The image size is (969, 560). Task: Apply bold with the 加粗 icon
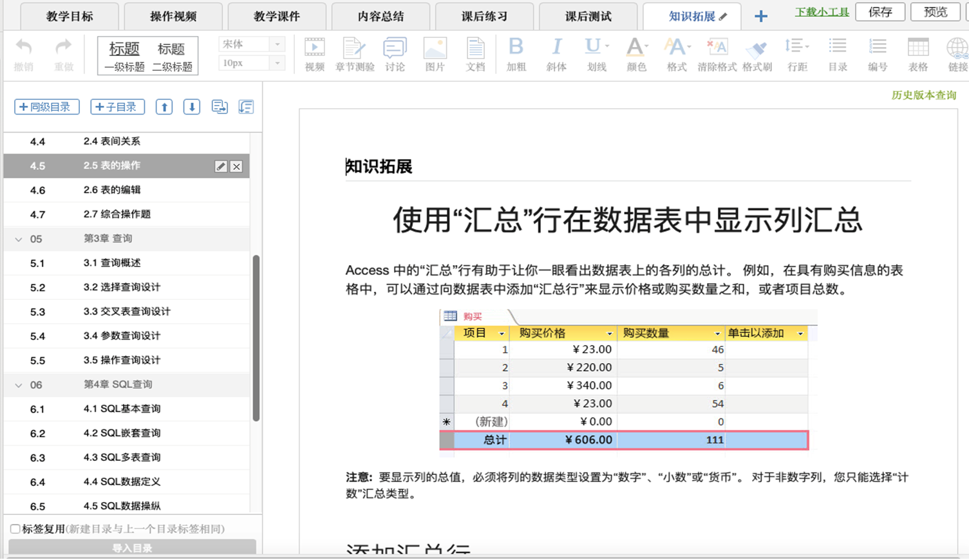coord(516,54)
